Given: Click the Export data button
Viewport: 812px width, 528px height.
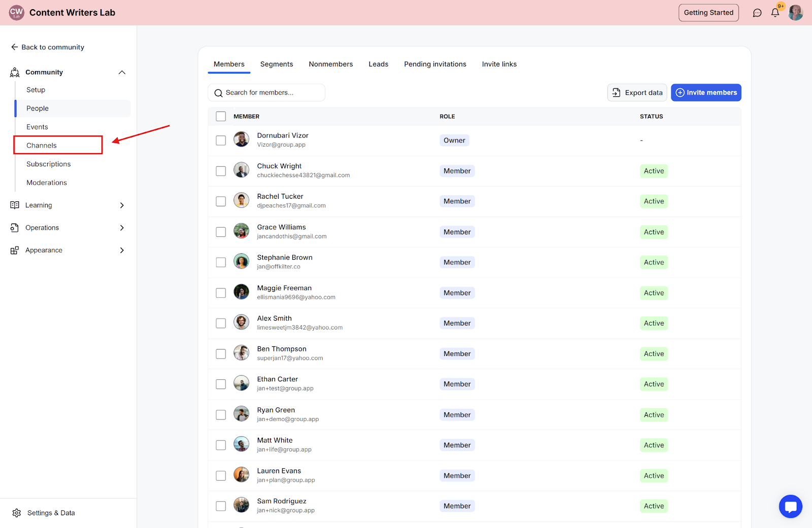Looking at the screenshot, I should tap(637, 92).
